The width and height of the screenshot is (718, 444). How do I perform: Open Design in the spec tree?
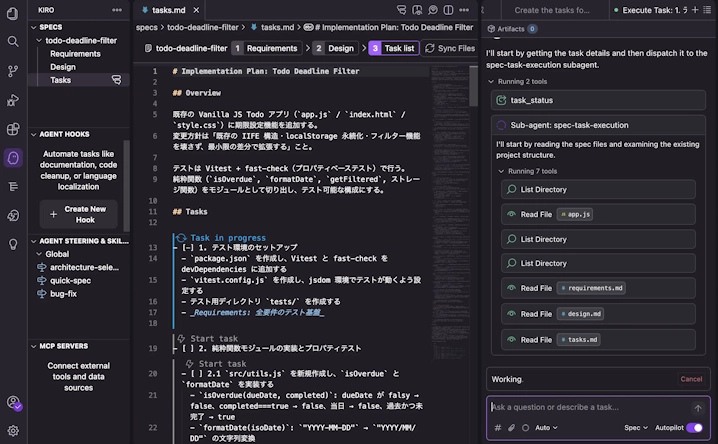(x=63, y=67)
